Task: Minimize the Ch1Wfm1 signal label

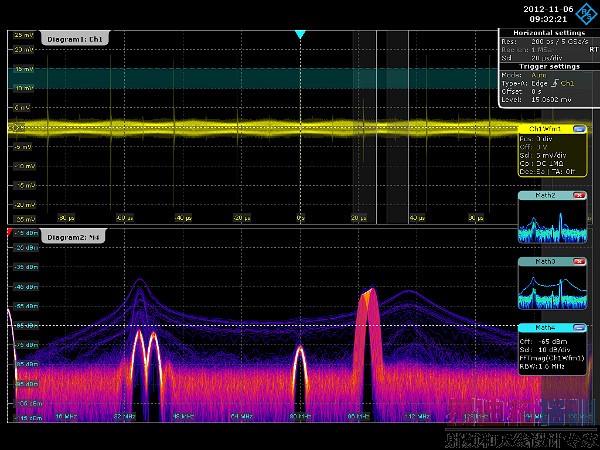Action: tap(579, 129)
